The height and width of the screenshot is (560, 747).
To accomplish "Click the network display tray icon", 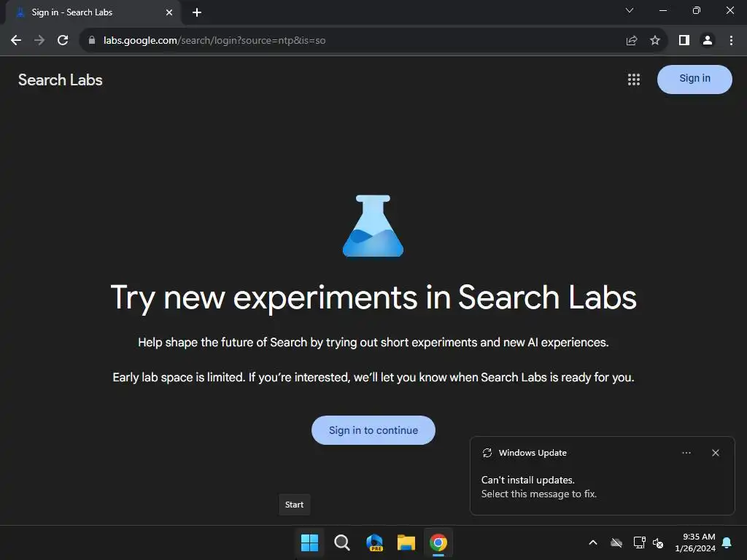I will point(639,542).
